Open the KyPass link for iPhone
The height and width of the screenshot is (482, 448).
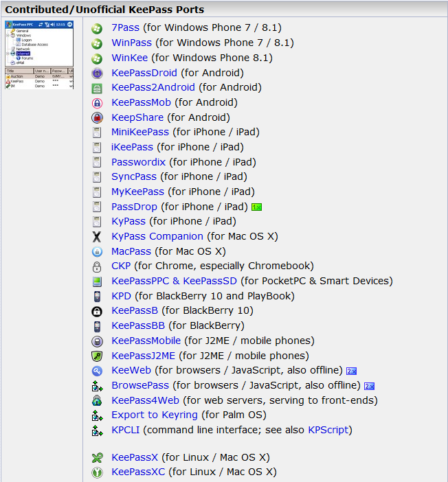[x=128, y=221]
